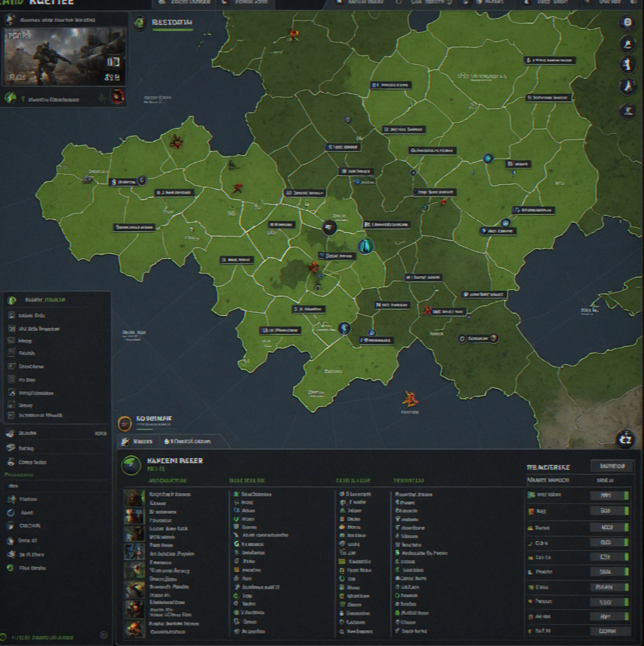Click the red square emblem beside the faction name
644x646 pixels.
[x=118, y=97]
